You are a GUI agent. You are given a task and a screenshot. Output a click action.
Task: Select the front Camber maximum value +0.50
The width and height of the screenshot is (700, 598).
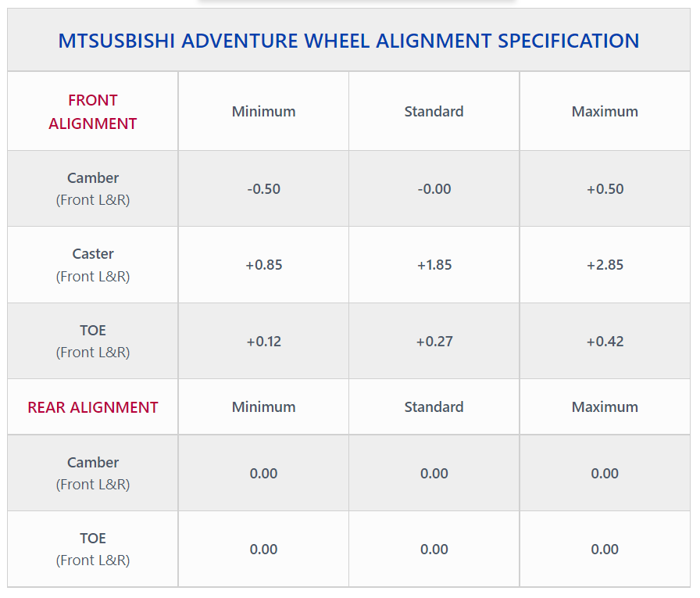pyautogui.click(x=605, y=189)
